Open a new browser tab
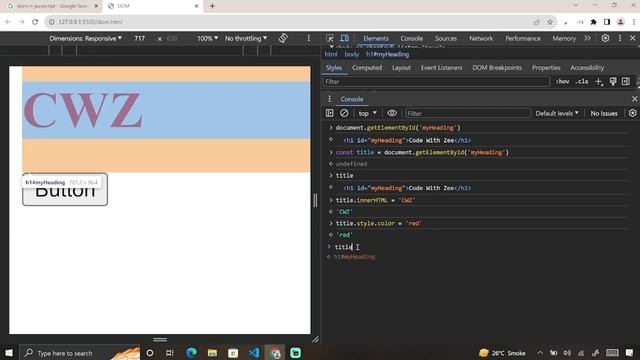The image size is (640, 360). point(212,6)
